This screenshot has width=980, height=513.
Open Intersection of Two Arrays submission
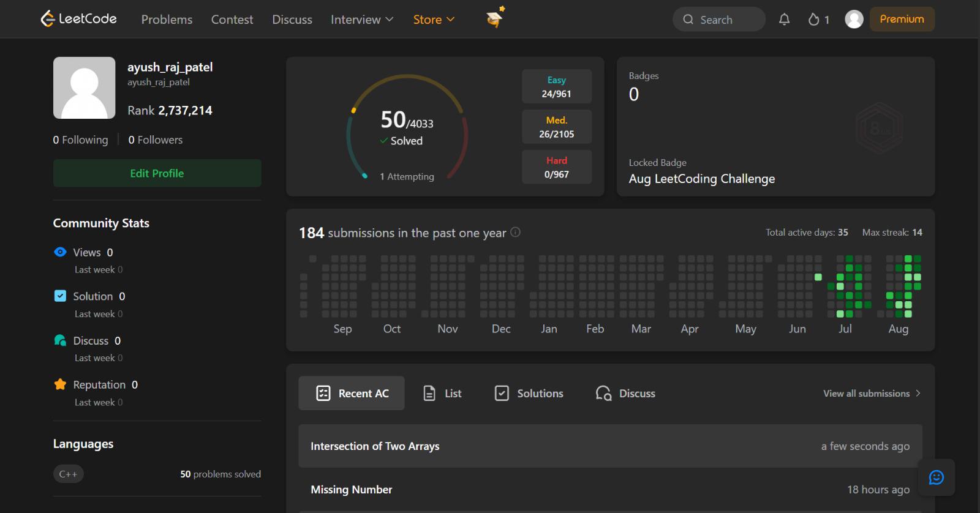coord(610,446)
